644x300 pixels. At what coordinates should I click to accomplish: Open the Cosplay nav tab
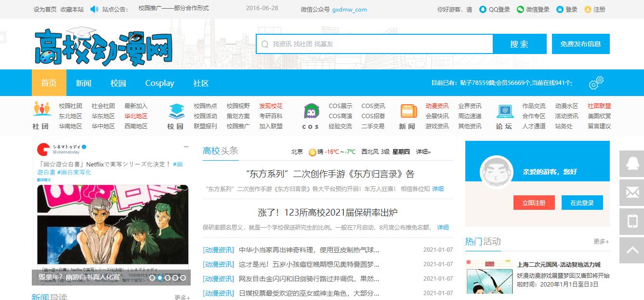(x=159, y=83)
